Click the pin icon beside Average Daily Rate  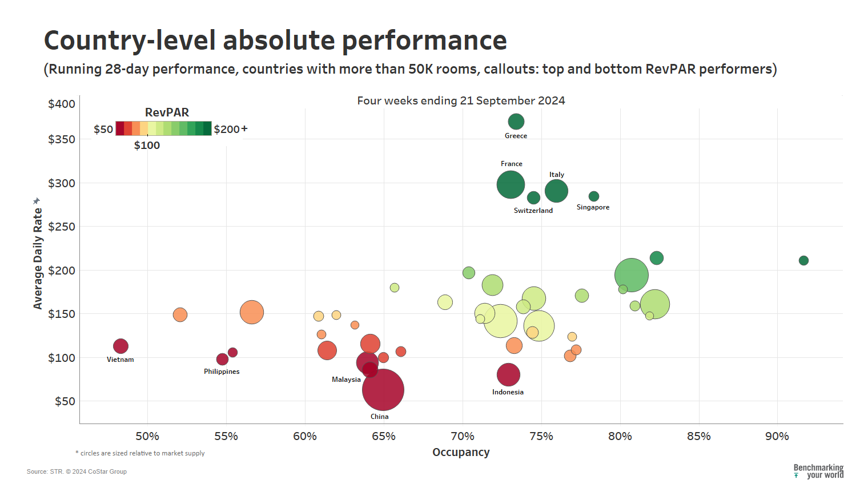[x=37, y=201]
